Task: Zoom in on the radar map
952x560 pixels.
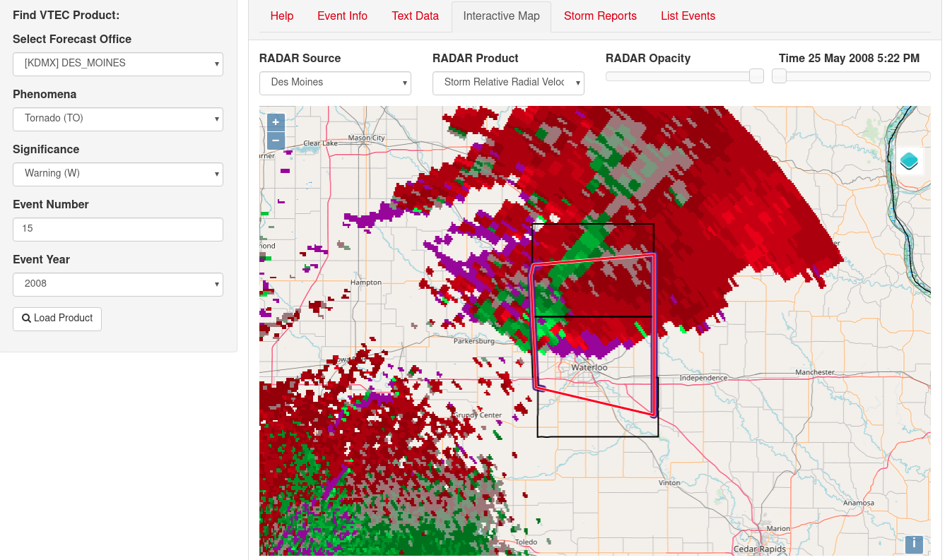Action: [x=276, y=122]
